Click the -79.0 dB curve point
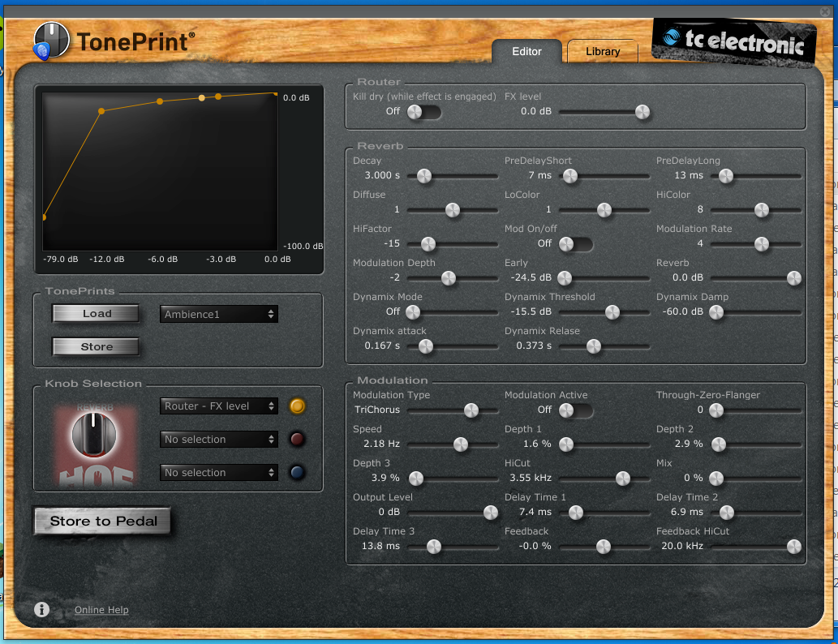 pyautogui.click(x=44, y=217)
